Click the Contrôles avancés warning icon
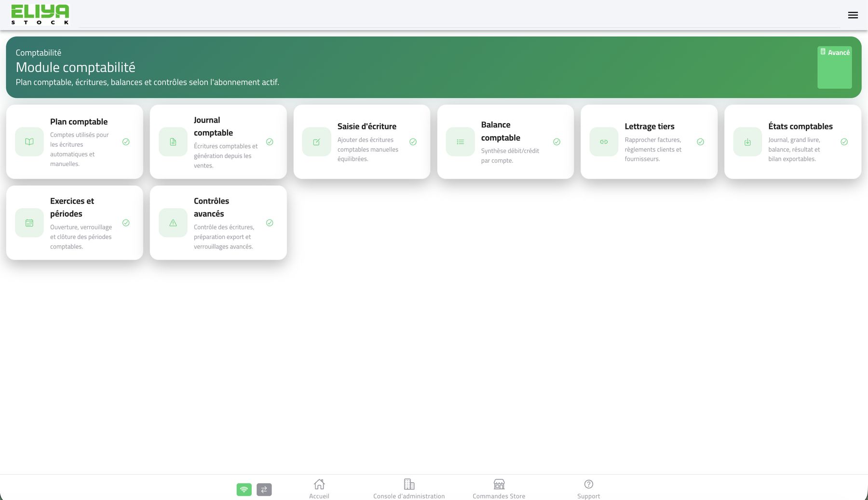 (x=173, y=223)
